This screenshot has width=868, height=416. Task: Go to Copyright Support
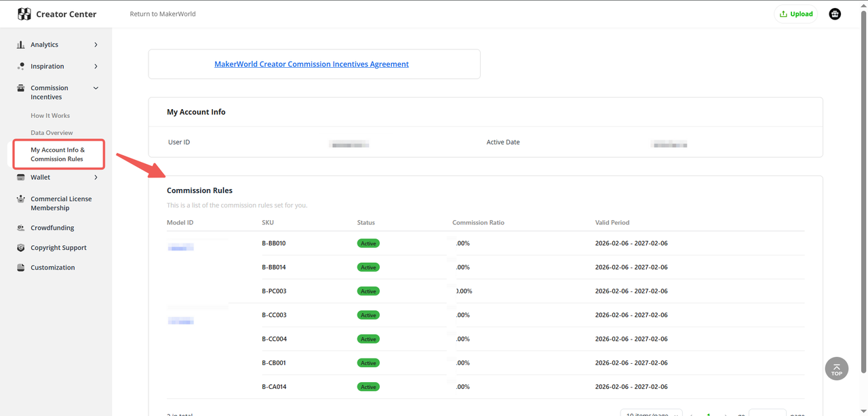pos(58,248)
